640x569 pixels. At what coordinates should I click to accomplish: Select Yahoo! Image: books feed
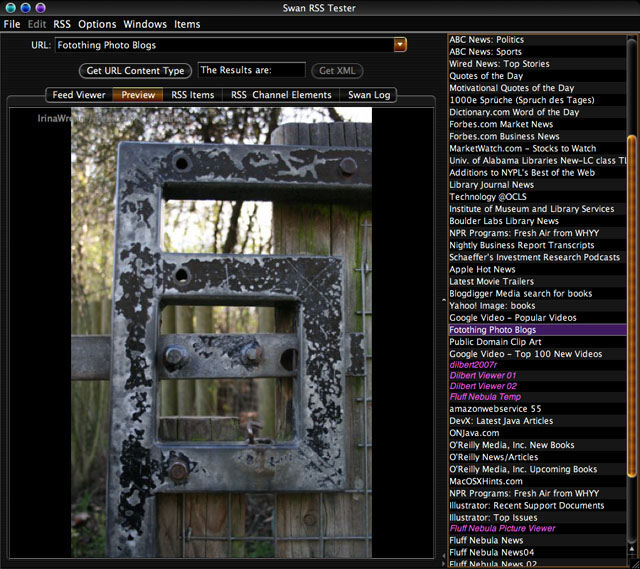click(x=537, y=306)
